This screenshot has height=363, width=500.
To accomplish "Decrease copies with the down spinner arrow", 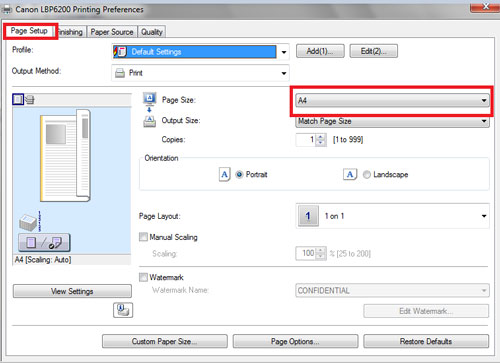I will tap(321, 143).
